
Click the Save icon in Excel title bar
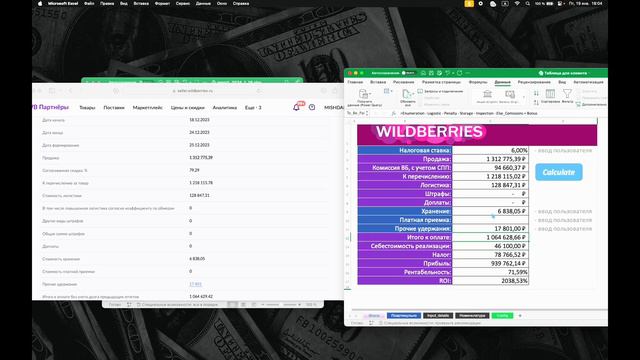click(431, 73)
